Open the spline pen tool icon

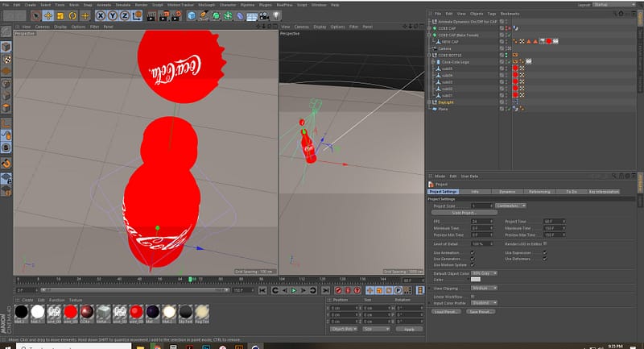204,16
